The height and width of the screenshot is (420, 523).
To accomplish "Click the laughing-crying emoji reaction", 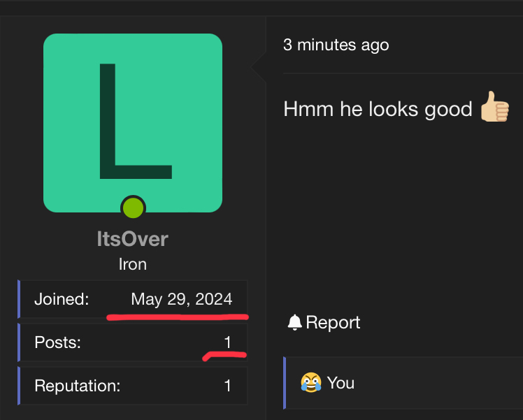I will (x=310, y=382).
